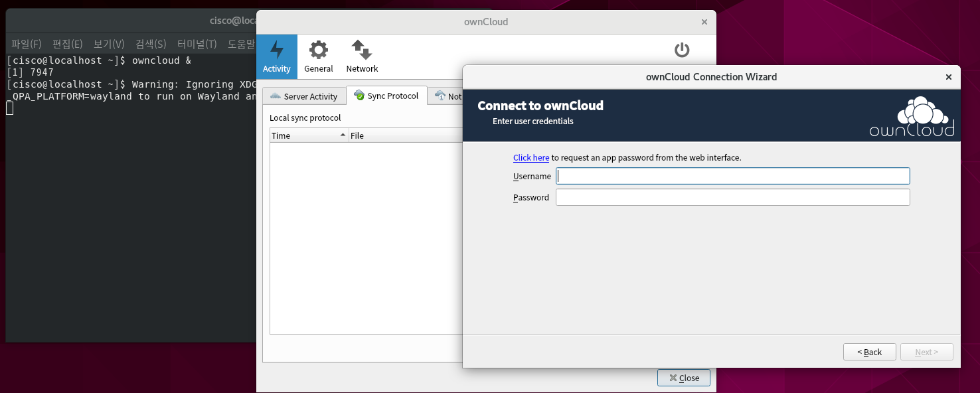This screenshot has height=393, width=980.
Task: Sort by the Time column header
Action: click(309, 135)
